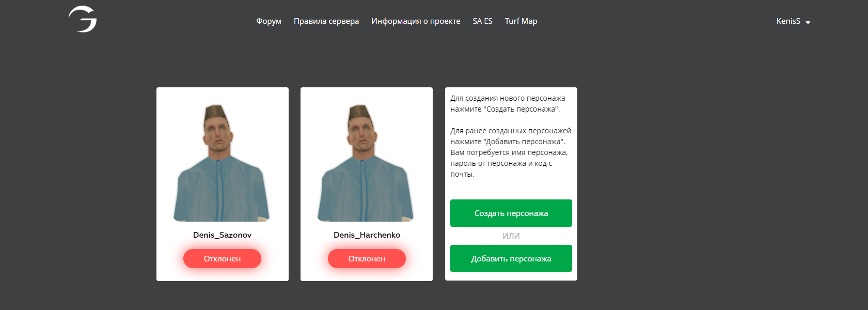Go to Информация о проекте
Image resolution: width=868 pixels, height=310 pixels.
(416, 21)
